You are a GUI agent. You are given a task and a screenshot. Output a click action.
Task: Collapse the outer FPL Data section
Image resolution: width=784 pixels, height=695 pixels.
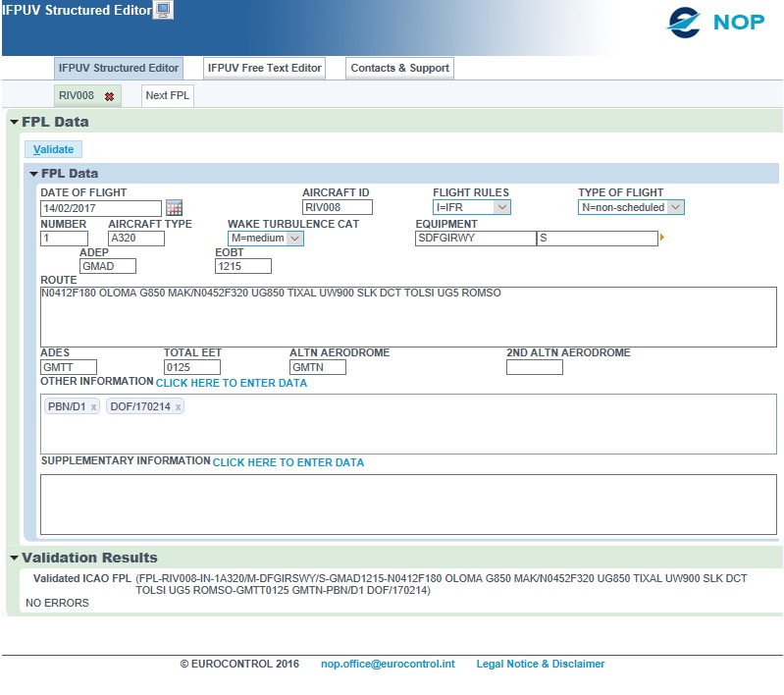[14, 122]
